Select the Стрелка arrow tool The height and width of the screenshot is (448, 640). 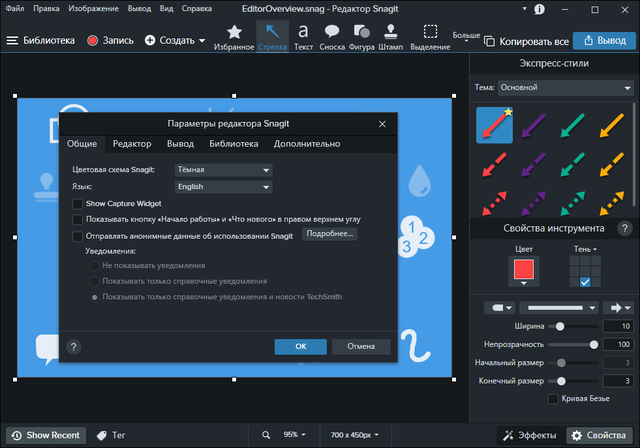coord(273,37)
